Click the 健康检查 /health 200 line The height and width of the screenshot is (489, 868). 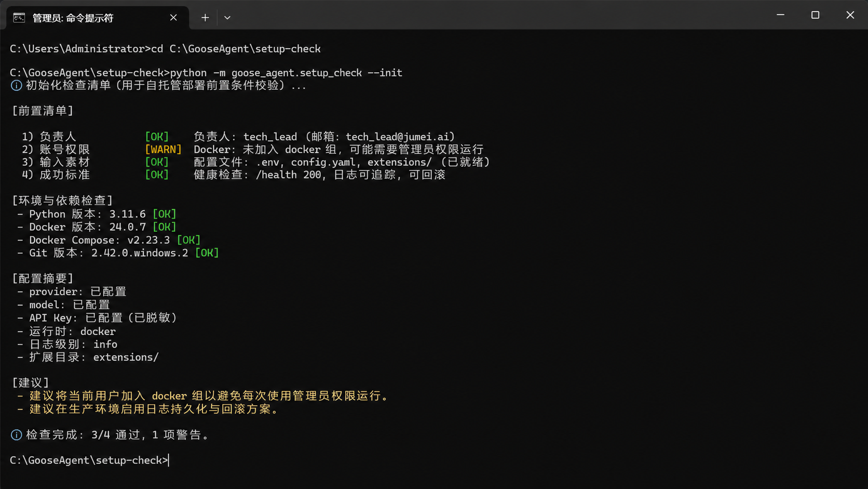pos(319,175)
